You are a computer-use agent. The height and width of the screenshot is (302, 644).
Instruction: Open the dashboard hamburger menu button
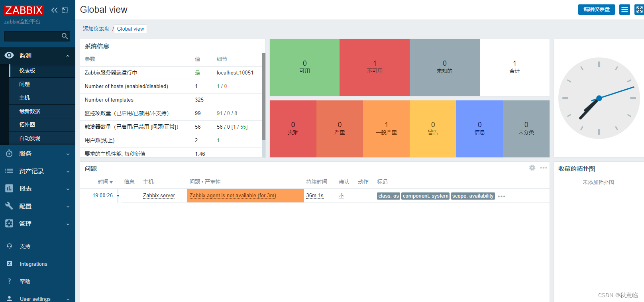pyautogui.click(x=624, y=10)
